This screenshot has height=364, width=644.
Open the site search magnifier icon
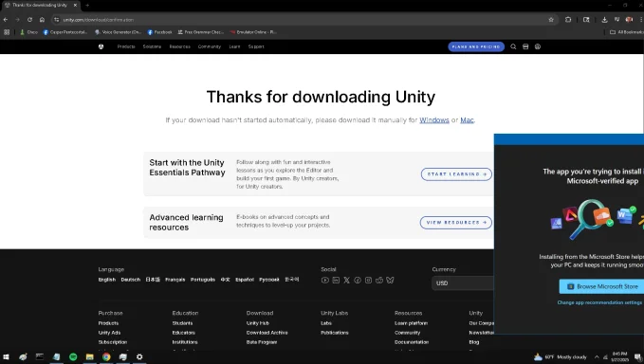tap(513, 46)
